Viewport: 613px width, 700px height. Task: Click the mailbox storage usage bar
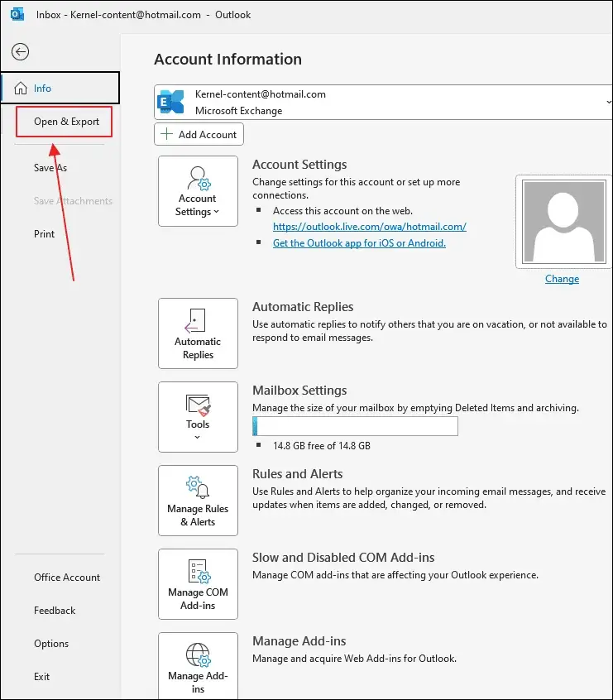pos(355,426)
